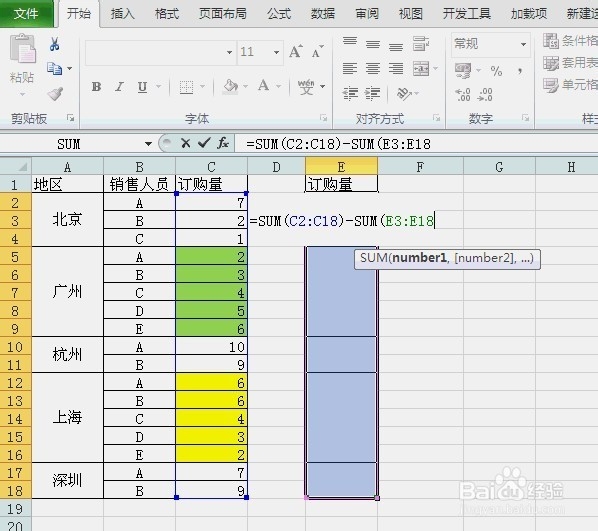The image size is (598, 531).
Task: Click the Cell Styles icon
Action: [x=551, y=85]
